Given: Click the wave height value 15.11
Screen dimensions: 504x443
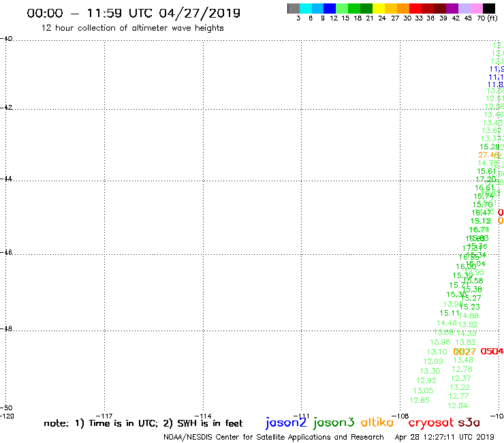Looking at the screenshot, I should (x=450, y=313).
